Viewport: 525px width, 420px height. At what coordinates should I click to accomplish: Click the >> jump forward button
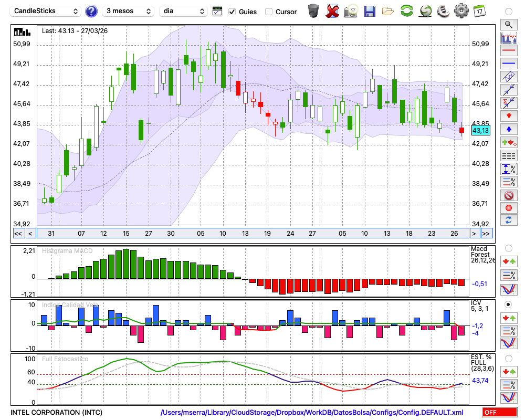click(x=486, y=234)
